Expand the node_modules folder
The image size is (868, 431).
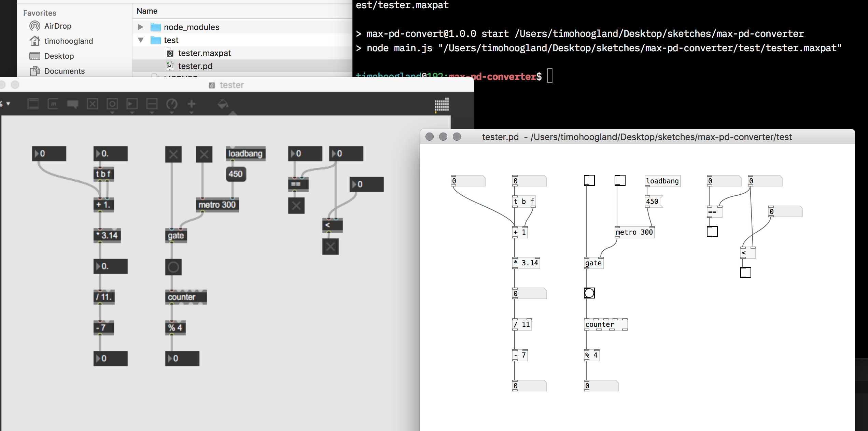(140, 27)
